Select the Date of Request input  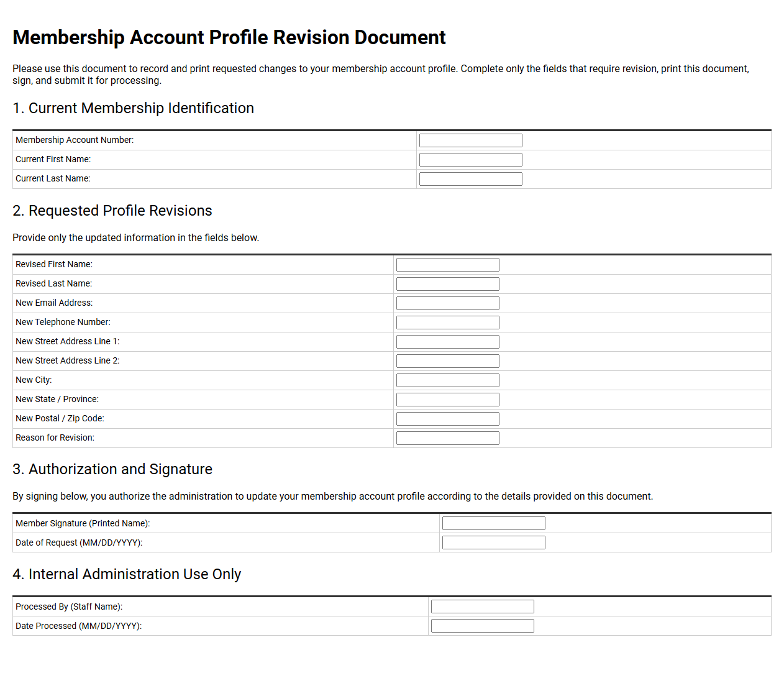(494, 543)
